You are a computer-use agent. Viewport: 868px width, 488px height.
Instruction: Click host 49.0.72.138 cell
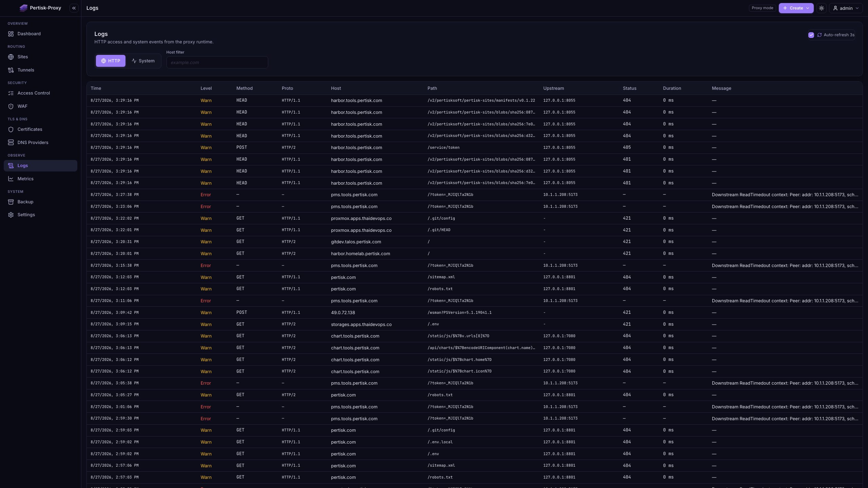[x=343, y=313]
